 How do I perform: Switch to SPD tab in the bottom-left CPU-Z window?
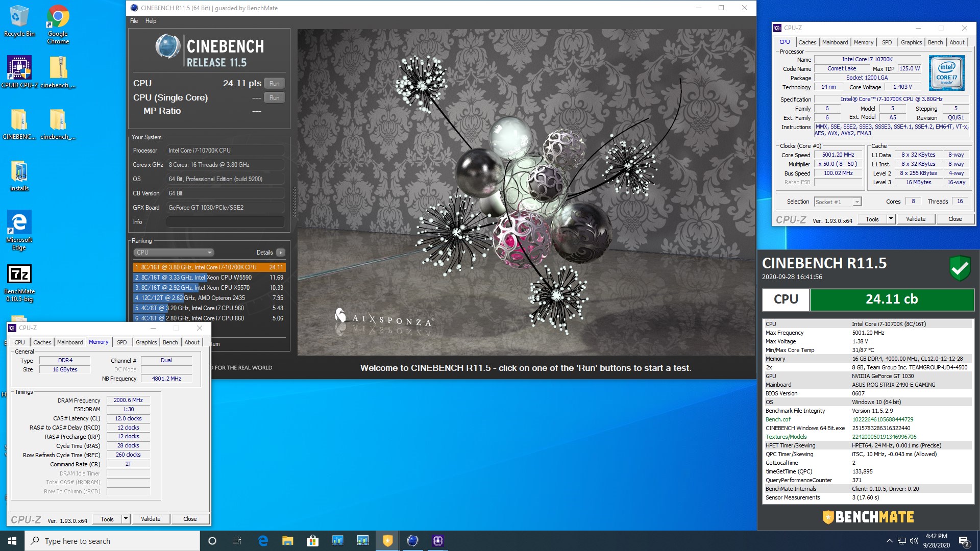121,342
